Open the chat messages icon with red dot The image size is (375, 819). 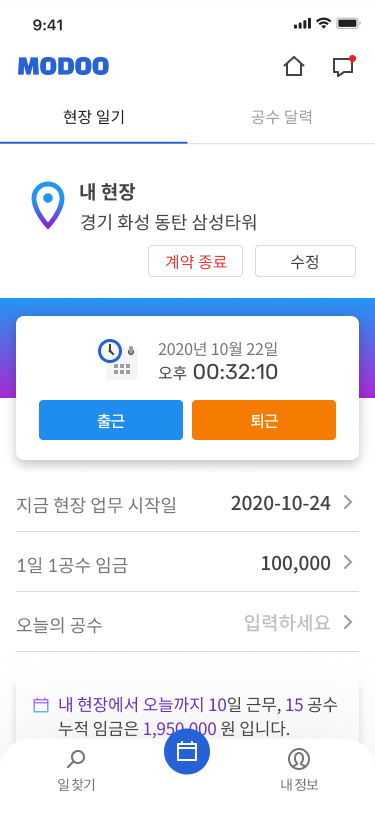coord(344,66)
